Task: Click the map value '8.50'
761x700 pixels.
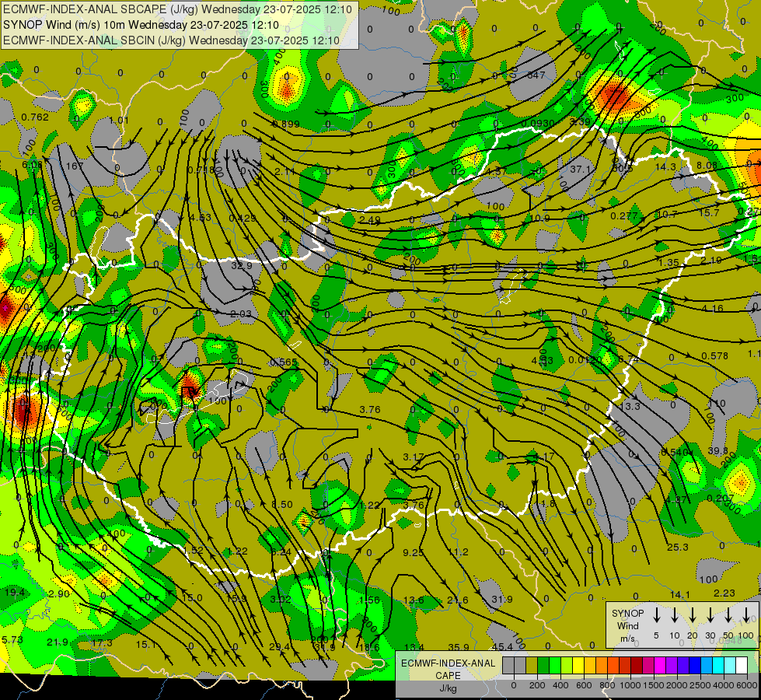Action: point(282,504)
